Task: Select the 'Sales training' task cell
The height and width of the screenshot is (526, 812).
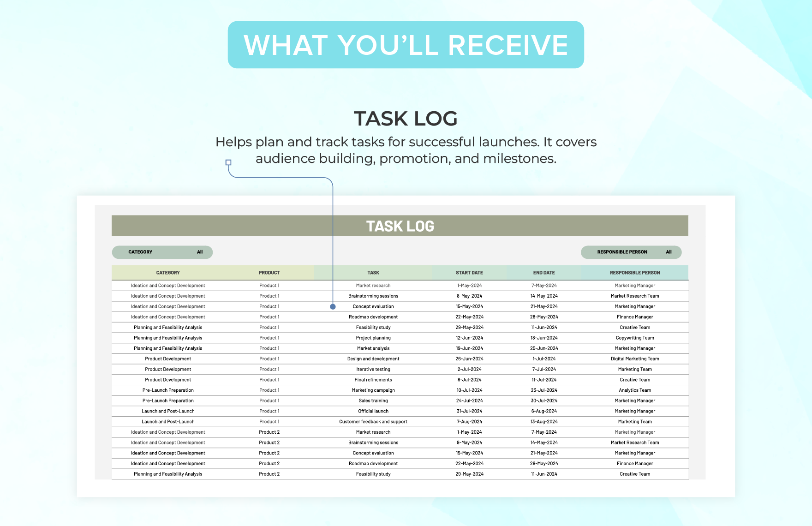Action: click(373, 400)
